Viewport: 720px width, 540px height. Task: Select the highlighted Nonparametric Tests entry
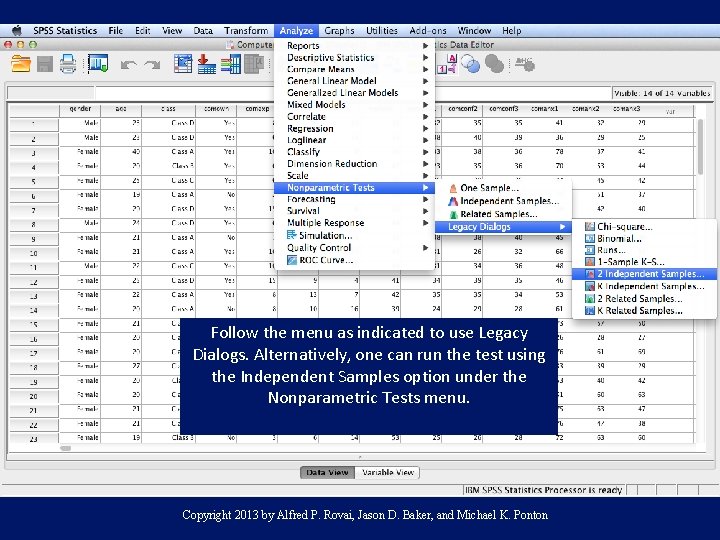point(354,187)
